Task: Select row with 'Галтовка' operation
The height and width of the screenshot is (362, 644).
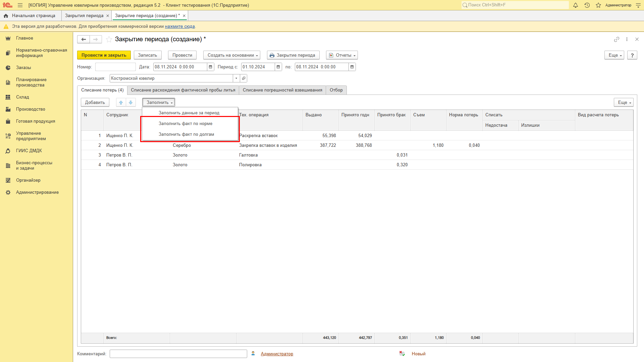Action: [357, 155]
